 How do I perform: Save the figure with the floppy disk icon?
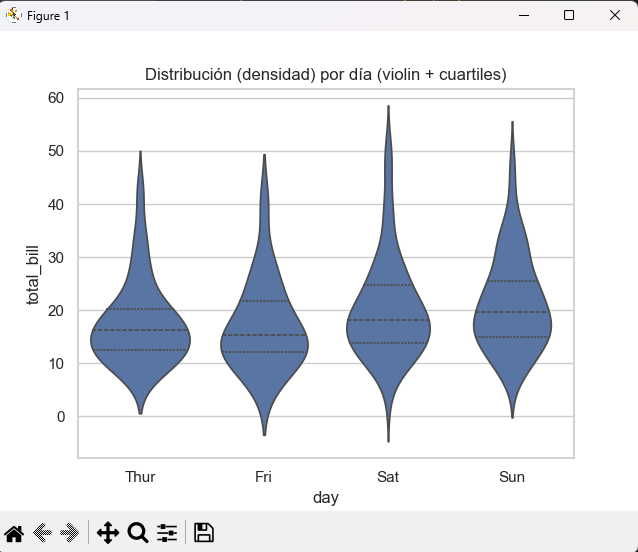coord(204,533)
